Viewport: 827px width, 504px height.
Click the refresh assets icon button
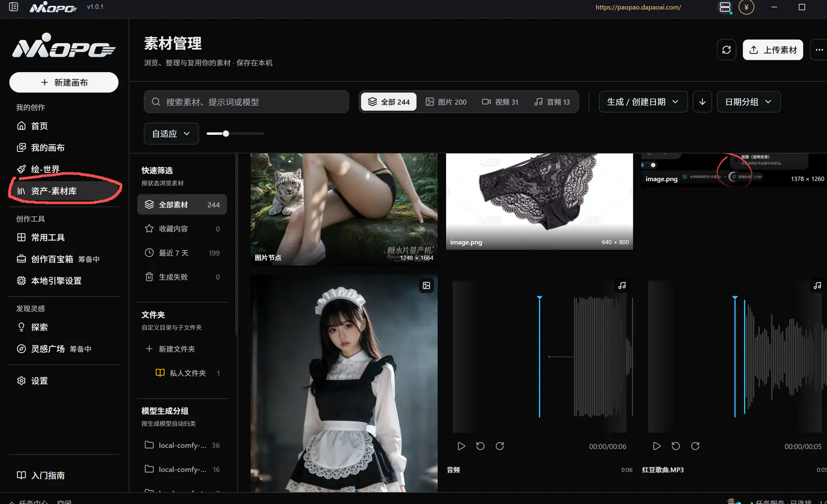pyautogui.click(x=727, y=50)
